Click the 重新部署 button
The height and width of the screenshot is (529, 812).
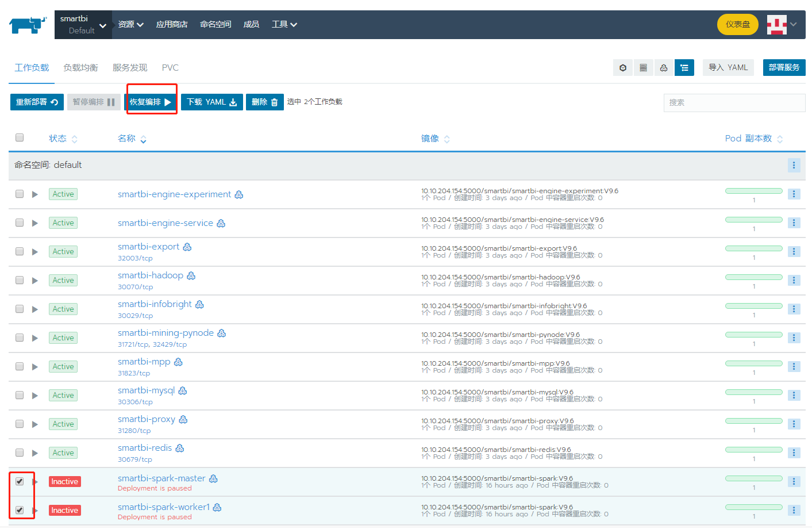pyautogui.click(x=37, y=102)
